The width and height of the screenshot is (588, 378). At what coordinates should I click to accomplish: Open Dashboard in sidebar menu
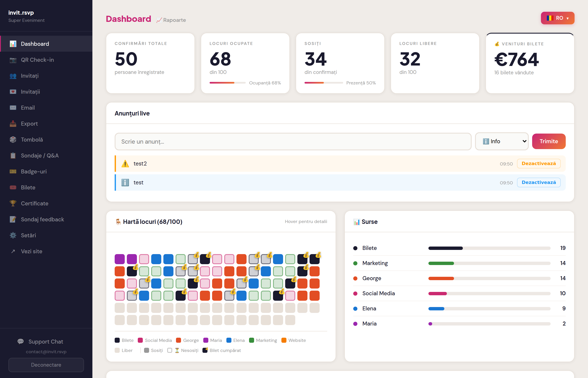[x=46, y=44]
